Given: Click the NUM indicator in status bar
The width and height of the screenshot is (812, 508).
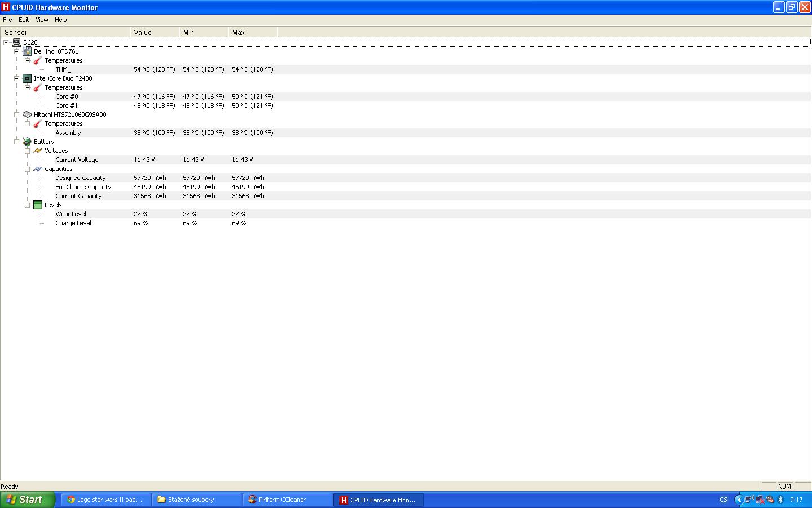Looking at the screenshot, I should [784, 487].
